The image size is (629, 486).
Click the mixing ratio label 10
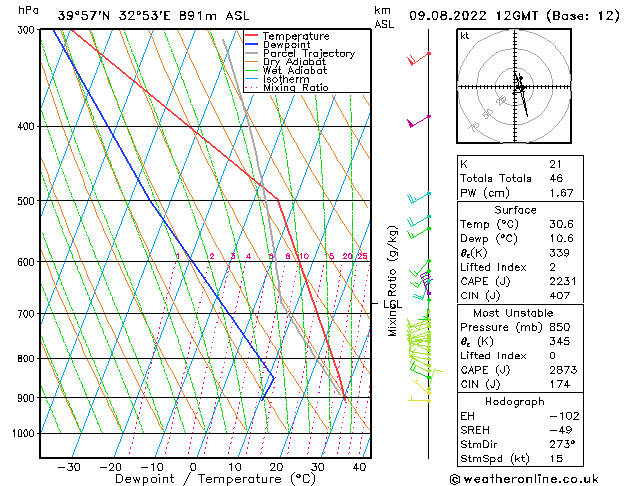click(x=304, y=256)
